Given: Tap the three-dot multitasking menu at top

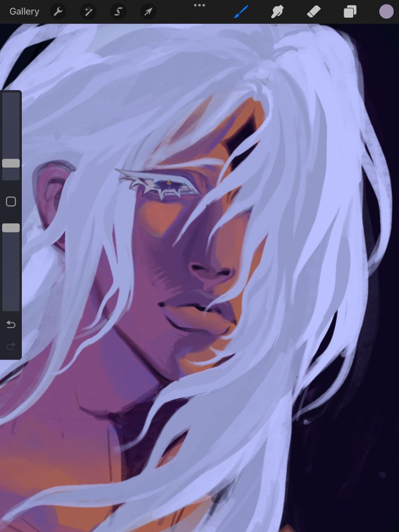Looking at the screenshot, I should pyautogui.click(x=199, y=5).
